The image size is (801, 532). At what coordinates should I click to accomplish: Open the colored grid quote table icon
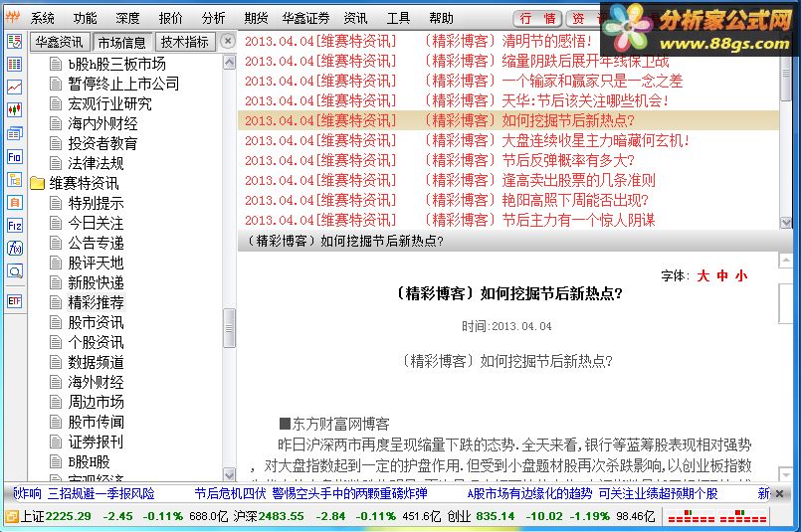coord(14,64)
